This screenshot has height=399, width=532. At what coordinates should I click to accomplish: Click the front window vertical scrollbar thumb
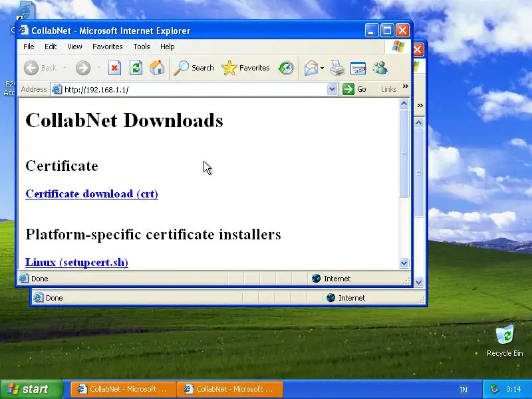(404, 154)
